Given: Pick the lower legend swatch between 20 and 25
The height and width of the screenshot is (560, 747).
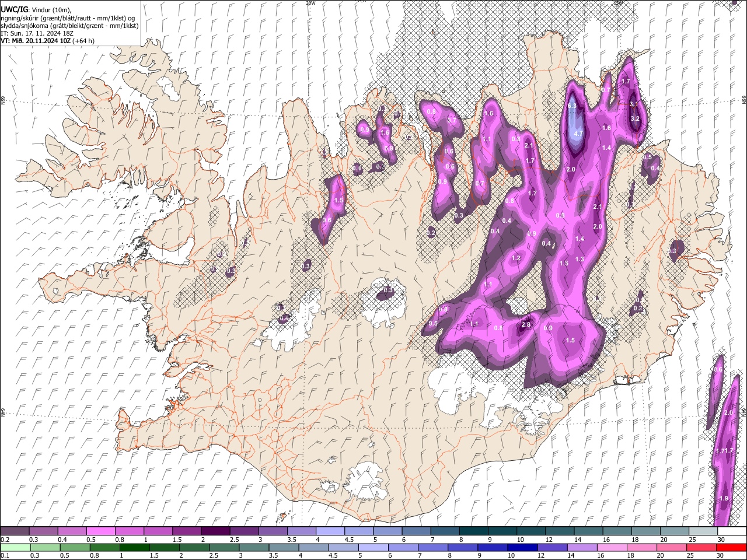Looking at the screenshot, I should 671,547.
